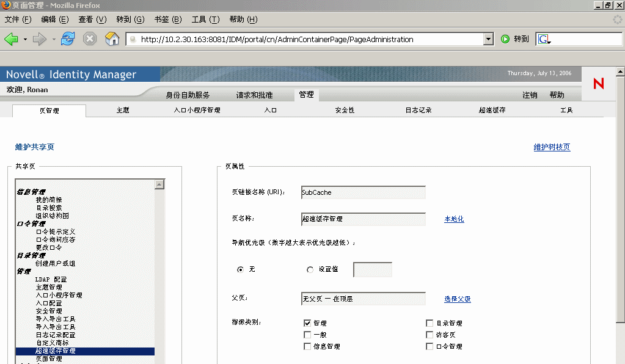Click the Google search magnifier icon
The image size is (625, 364).
[542, 38]
